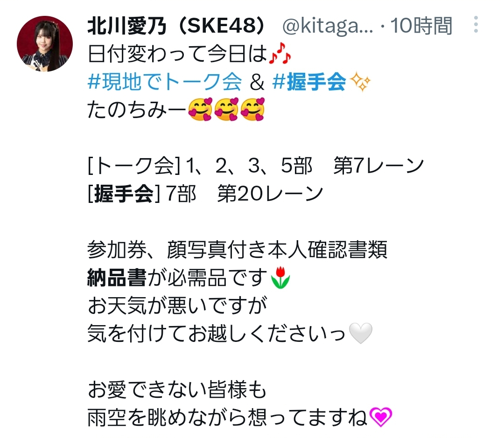Click the white heart emoji
The image size is (504, 438).
(361, 333)
